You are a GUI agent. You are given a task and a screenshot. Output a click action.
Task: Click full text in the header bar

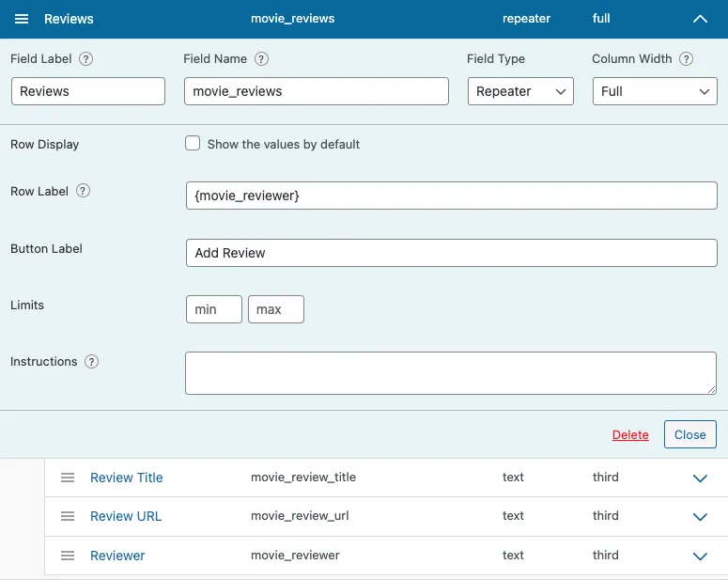pos(601,19)
